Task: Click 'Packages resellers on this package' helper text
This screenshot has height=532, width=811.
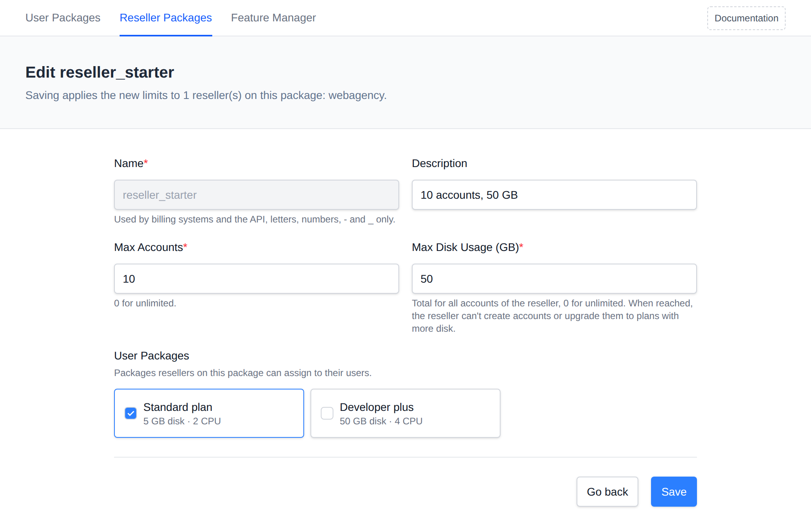Action: (x=243, y=373)
